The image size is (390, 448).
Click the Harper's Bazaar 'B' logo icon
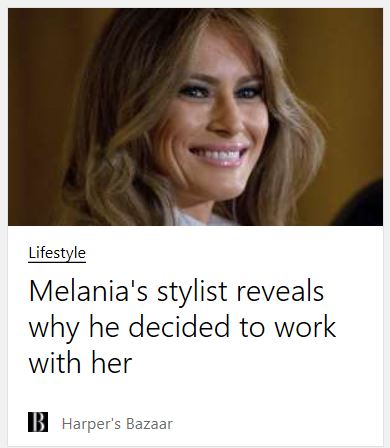click(38, 422)
